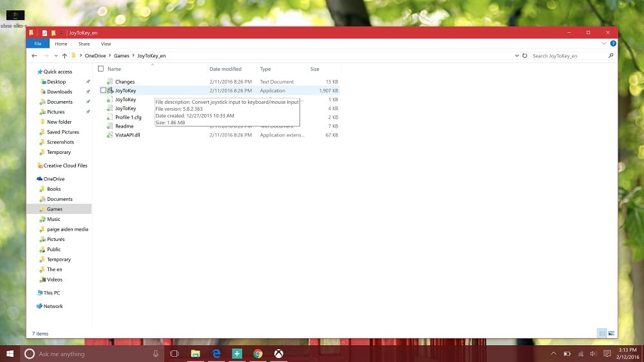Viewport: 644px width, 362px height.
Task: Open the recent locations dropdown arrow
Action: tap(56, 56)
